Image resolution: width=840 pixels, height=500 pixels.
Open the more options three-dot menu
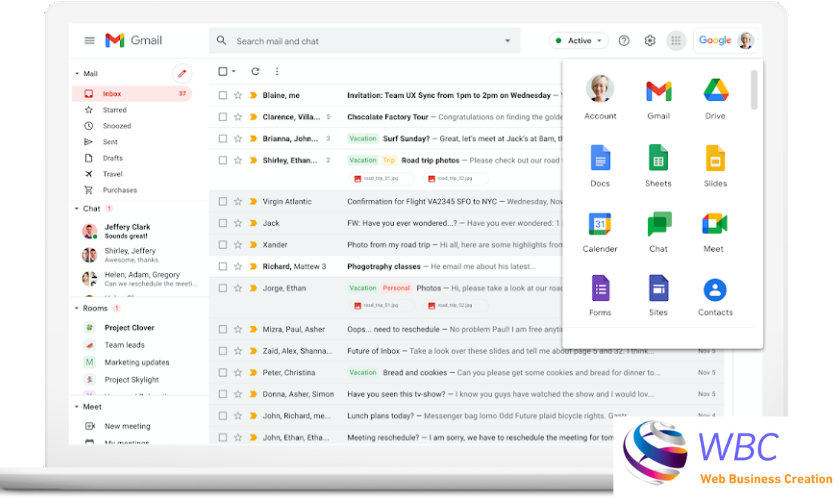click(x=276, y=71)
